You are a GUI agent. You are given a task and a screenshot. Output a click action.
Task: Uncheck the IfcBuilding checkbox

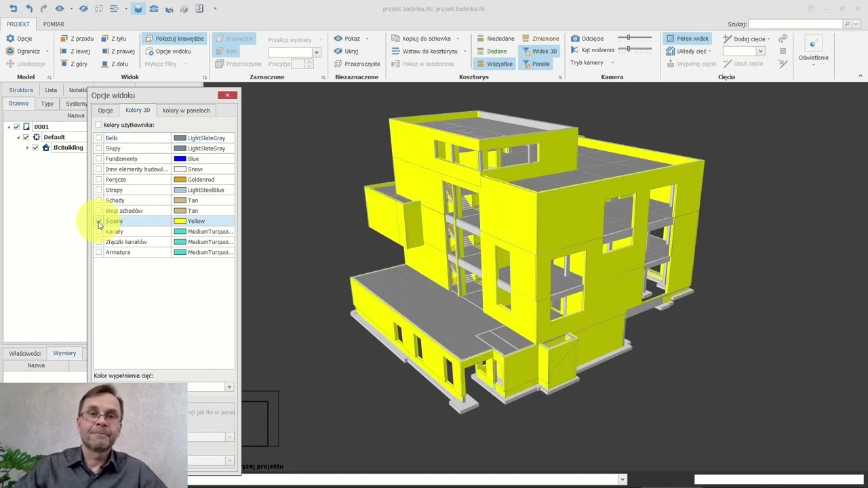(35, 148)
